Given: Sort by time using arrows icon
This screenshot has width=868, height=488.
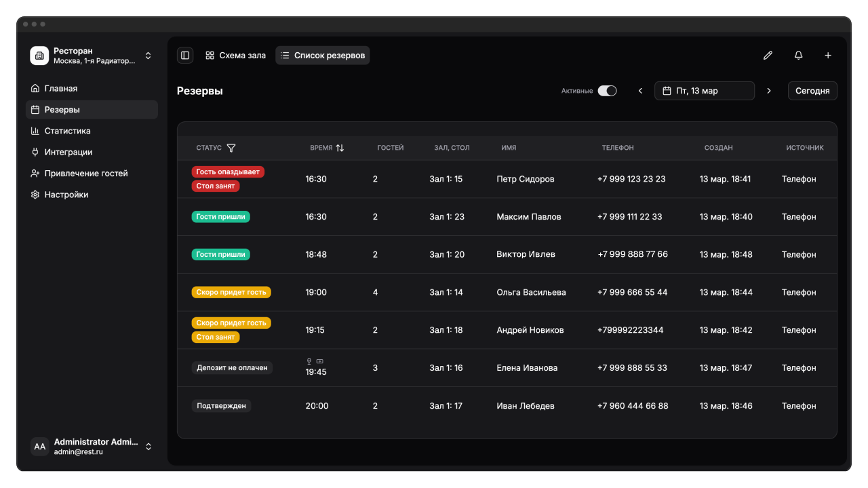Looking at the screenshot, I should [x=340, y=148].
